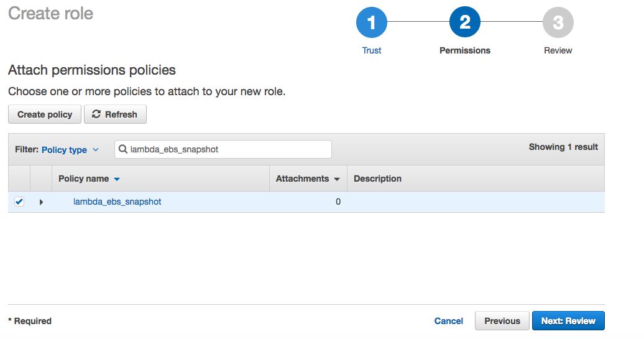644x339 pixels.
Task: Go back with the Previous button
Action: point(502,321)
